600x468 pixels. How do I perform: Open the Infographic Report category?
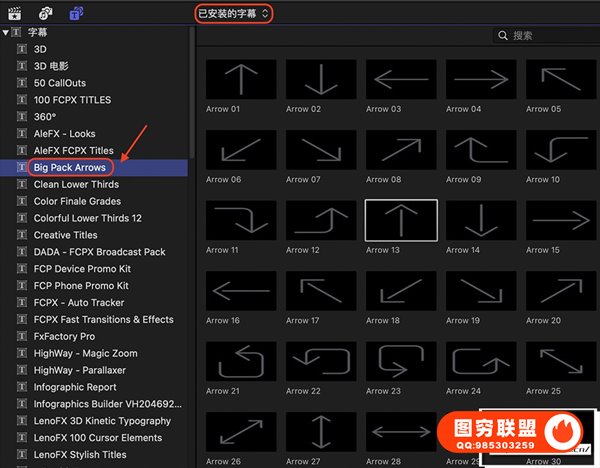pos(75,387)
